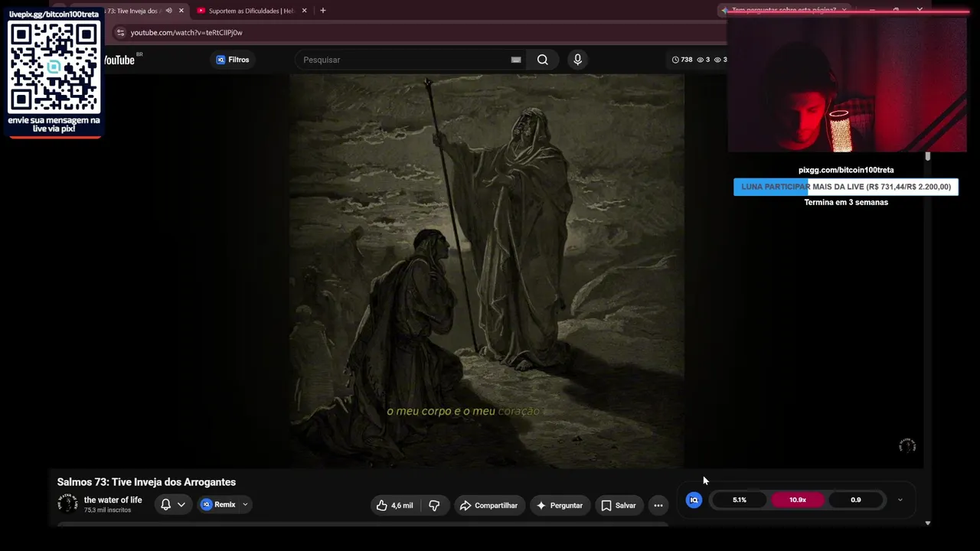
Task: Close the Salmos 73 browser tab
Action: click(181, 11)
